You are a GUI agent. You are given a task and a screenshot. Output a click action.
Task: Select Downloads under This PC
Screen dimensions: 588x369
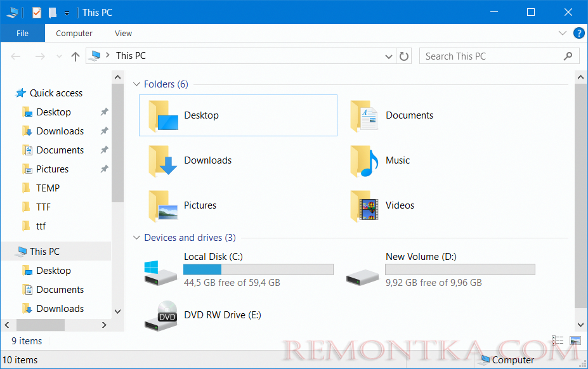click(60, 309)
